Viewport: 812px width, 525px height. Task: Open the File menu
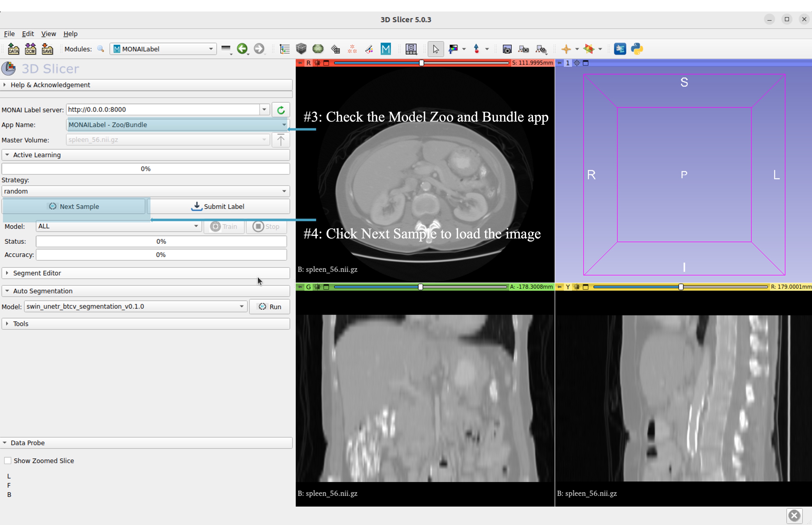pyautogui.click(x=9, y=34)
